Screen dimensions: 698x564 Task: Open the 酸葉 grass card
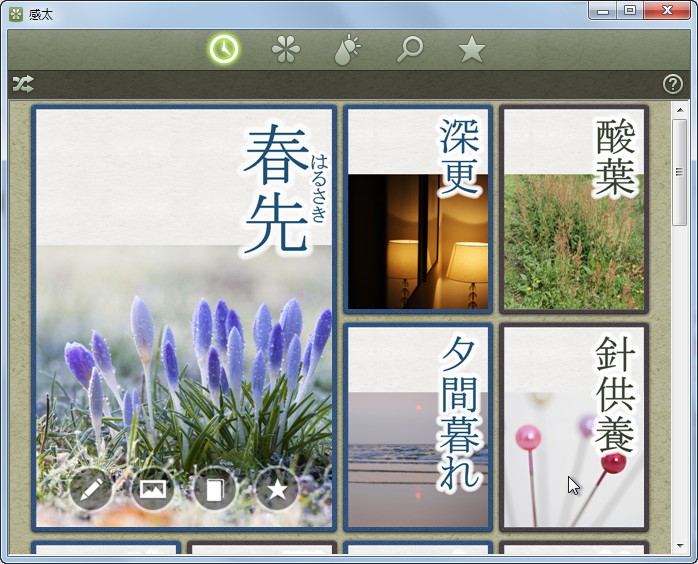tap(574, 209)
